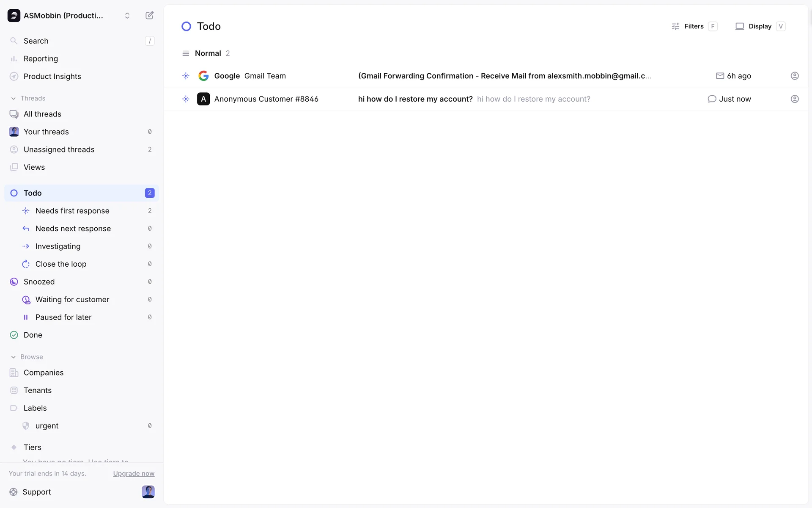This screenshot has width=812, height=508.
Task: Open Product Insights from sidebar
Action: (x=52, y=76)
